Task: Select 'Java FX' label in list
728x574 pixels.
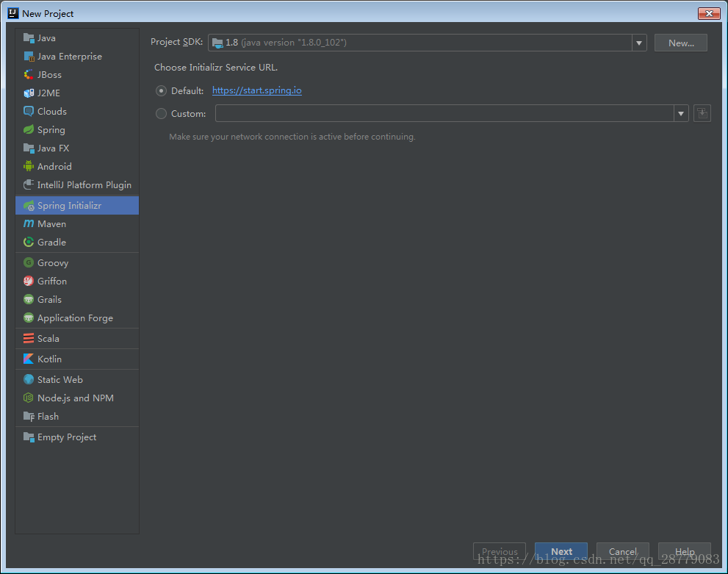Action: (x=53, y=148)
